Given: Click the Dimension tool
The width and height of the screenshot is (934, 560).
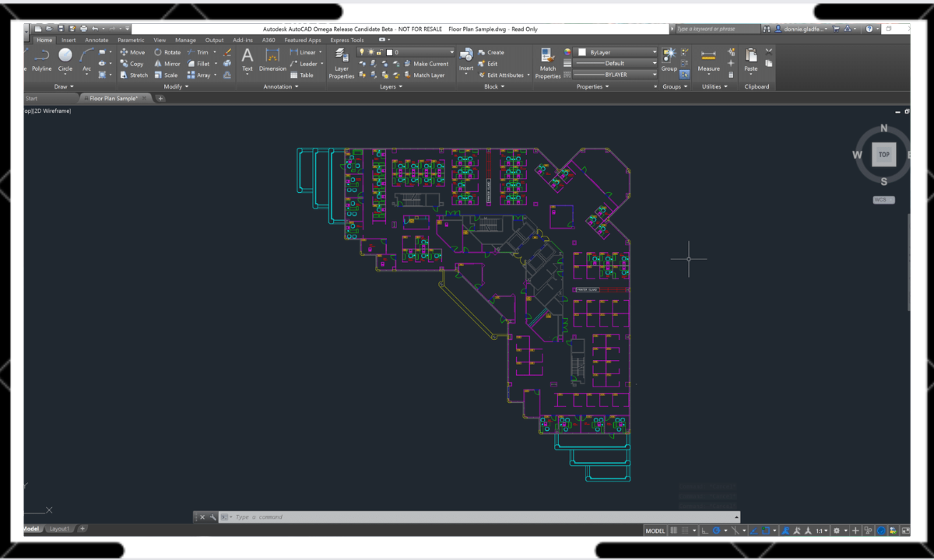Looking at the screenshot, I should click(x=272, y=62).
